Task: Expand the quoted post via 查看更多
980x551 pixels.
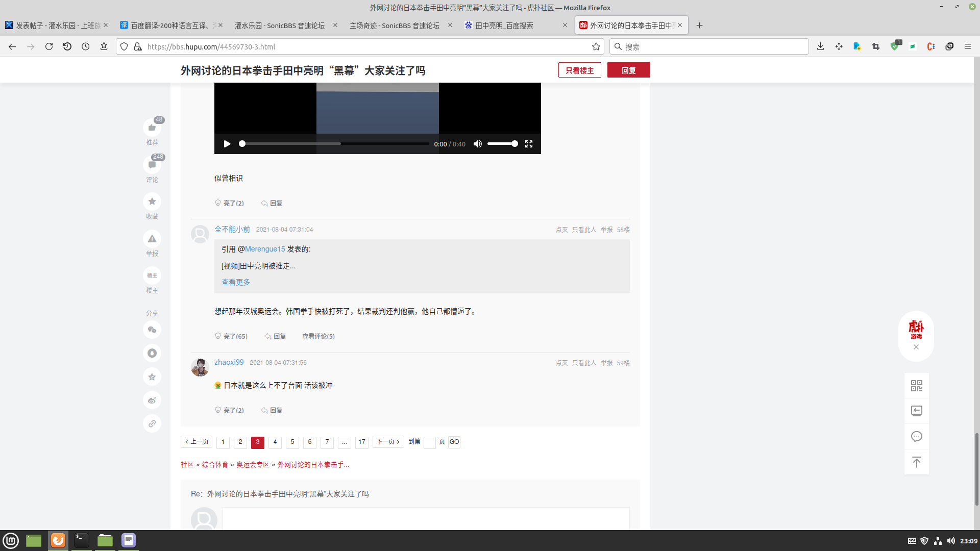Action: pyautogui.click(x=235, y=282)
